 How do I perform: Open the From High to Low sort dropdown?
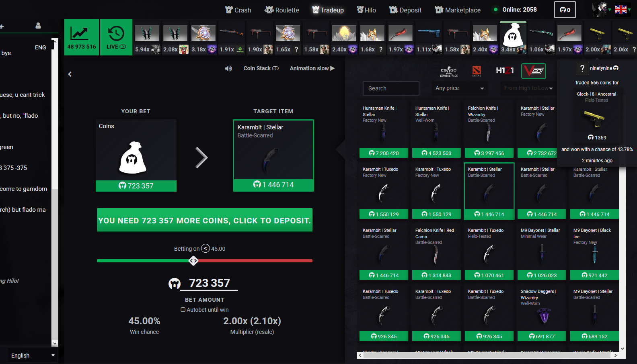[528, 88]
